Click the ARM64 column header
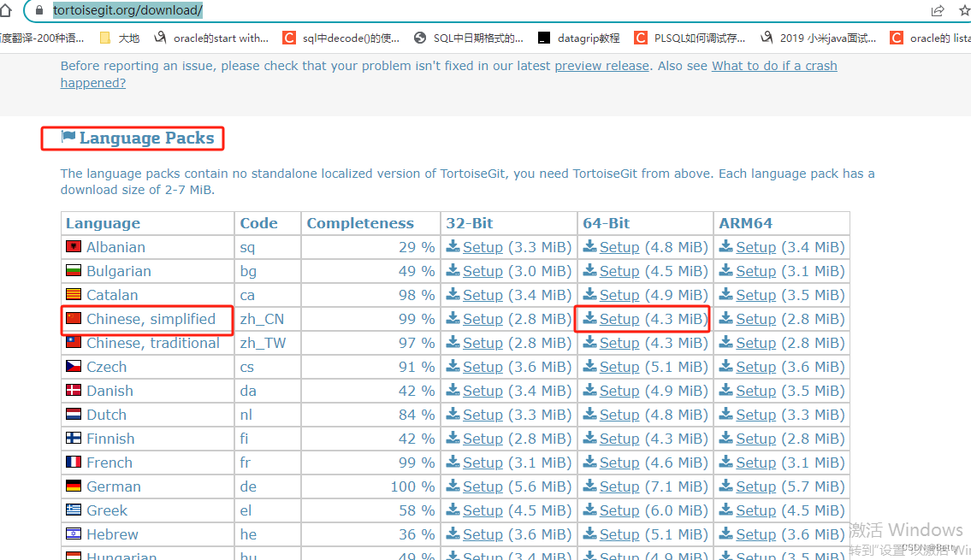 746,223
